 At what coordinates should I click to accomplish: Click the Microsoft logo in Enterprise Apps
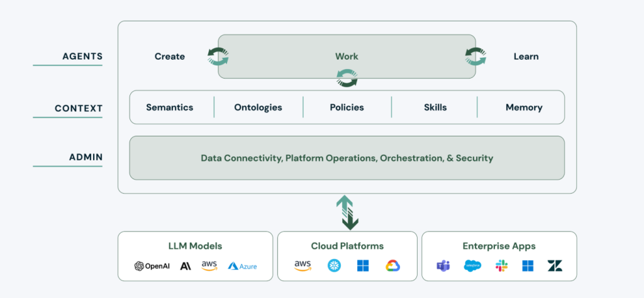point(528,265)
